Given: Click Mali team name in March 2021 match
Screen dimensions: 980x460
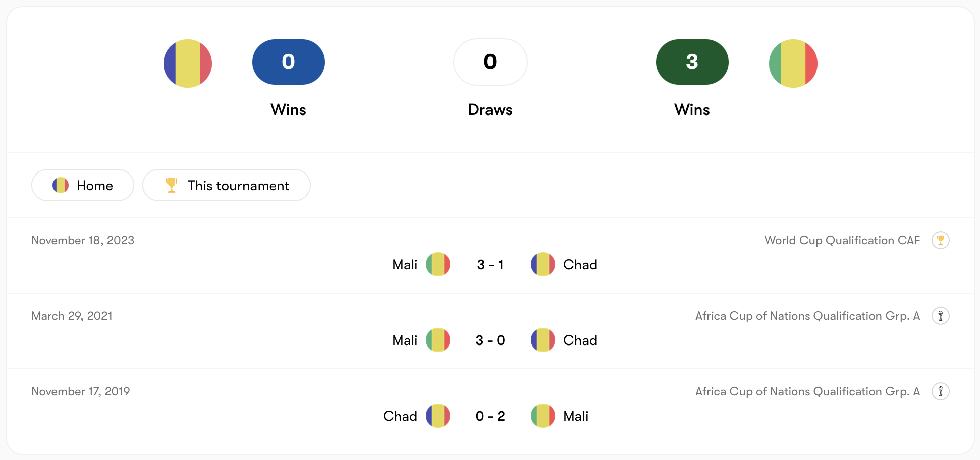Looking at the screenshot, I should click(405, 340).
